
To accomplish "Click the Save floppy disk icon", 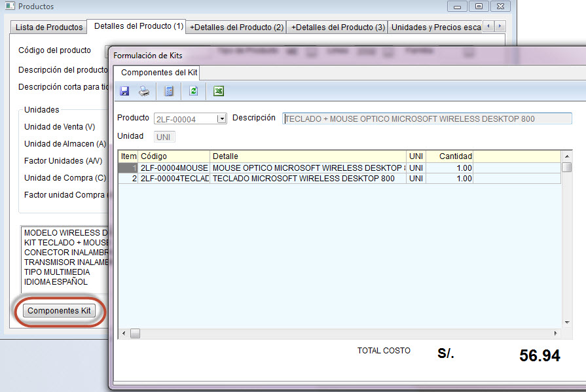I will point(124,91).
